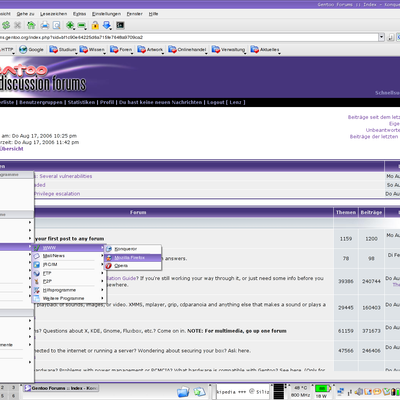Expand the Artwork bookmark folder
The width and height of the screenshot is (400, 400).
pyautogui.click(x=151, y=50)
